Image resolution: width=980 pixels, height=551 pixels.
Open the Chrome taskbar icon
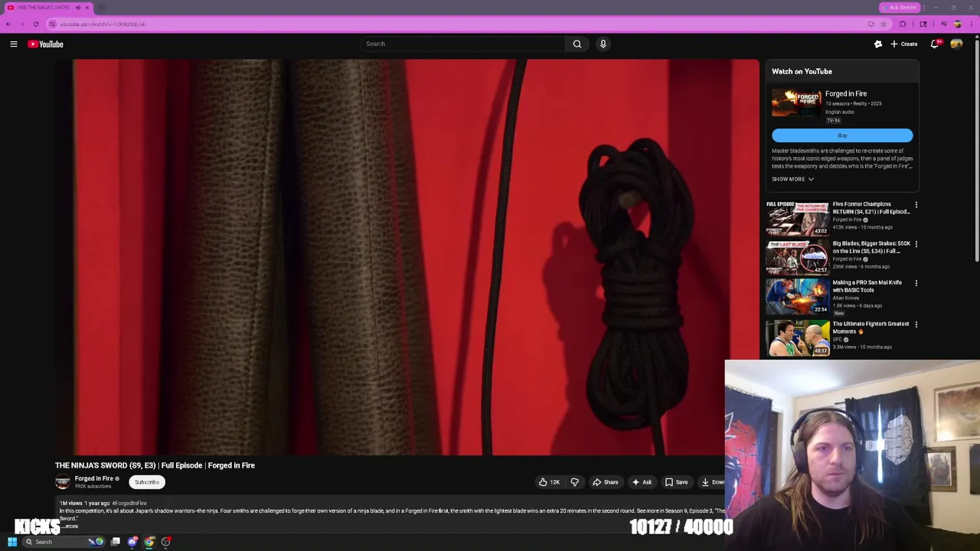(149, 542)
